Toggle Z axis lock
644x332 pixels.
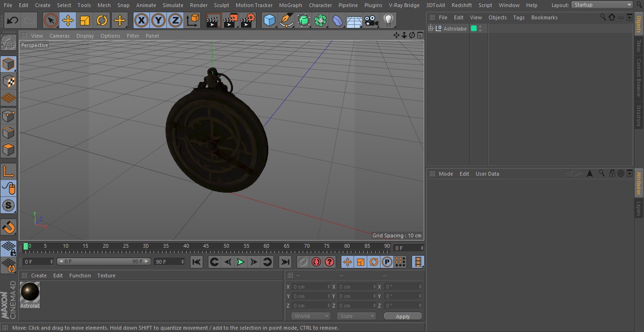coord(175,20)
